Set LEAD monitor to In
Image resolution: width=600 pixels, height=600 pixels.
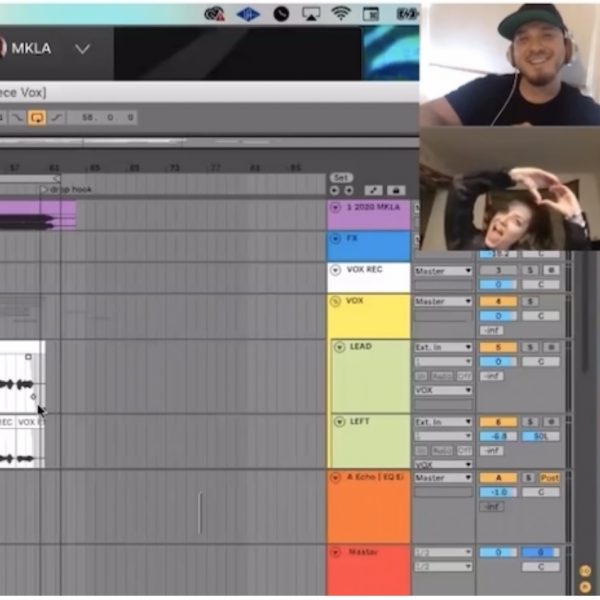[x=421, y=376]
